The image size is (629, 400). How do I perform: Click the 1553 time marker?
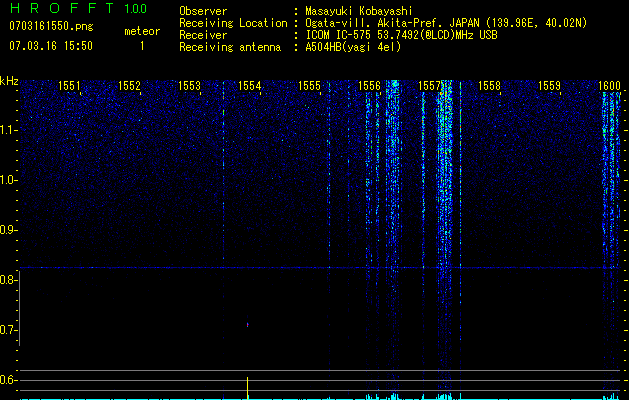189,85
